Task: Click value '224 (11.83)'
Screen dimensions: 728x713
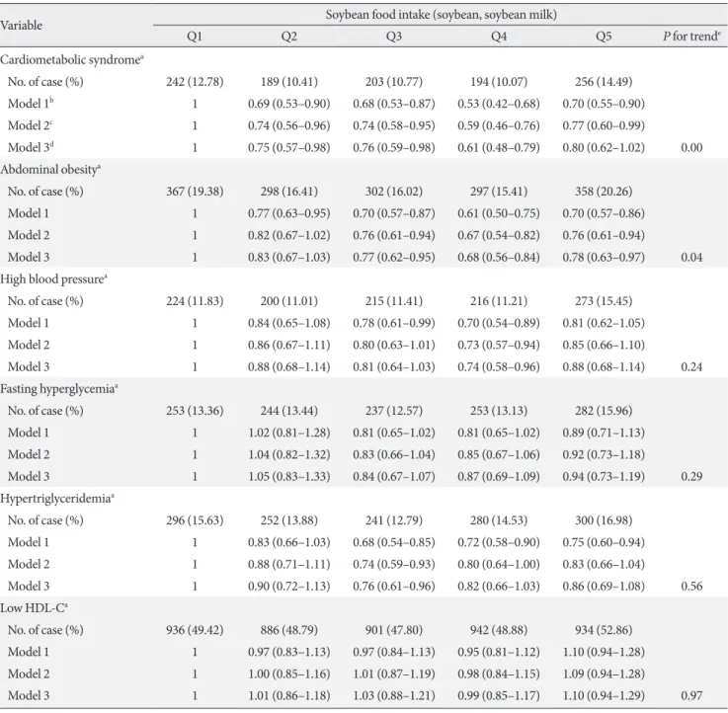Action: [195, 301]
